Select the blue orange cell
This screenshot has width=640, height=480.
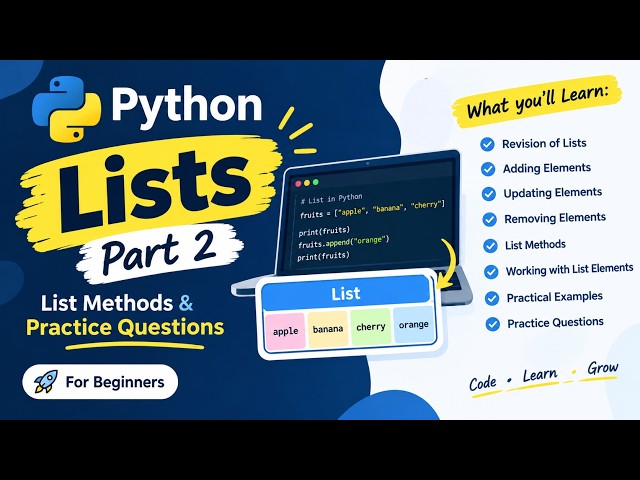coord(413,325)
